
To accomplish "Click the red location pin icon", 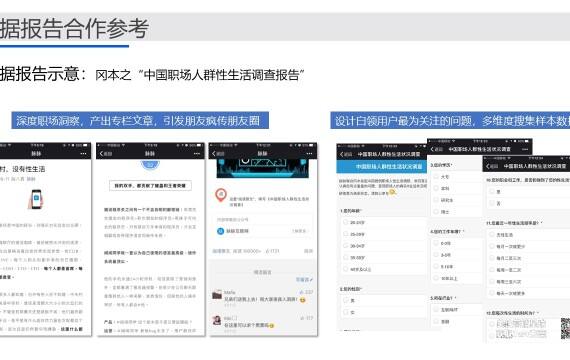I will 221,195.
